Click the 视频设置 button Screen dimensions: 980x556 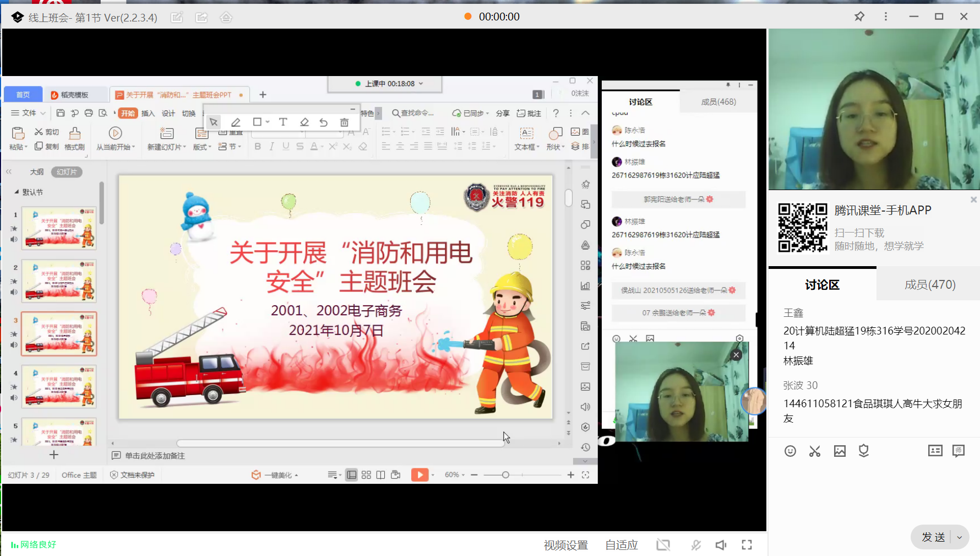click(x=565, y=545)
